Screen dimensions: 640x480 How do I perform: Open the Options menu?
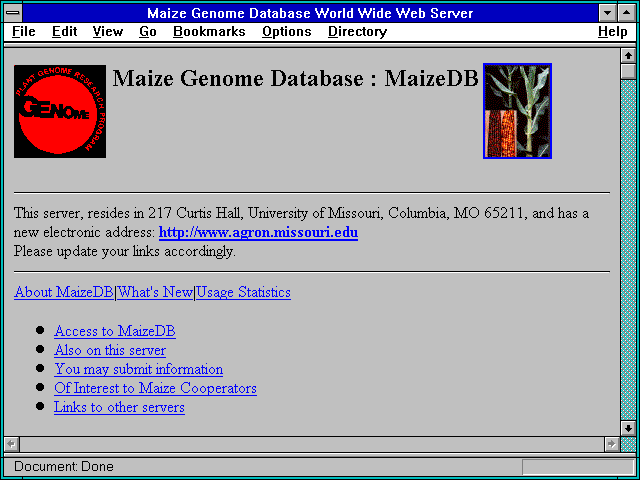[287, 31]
